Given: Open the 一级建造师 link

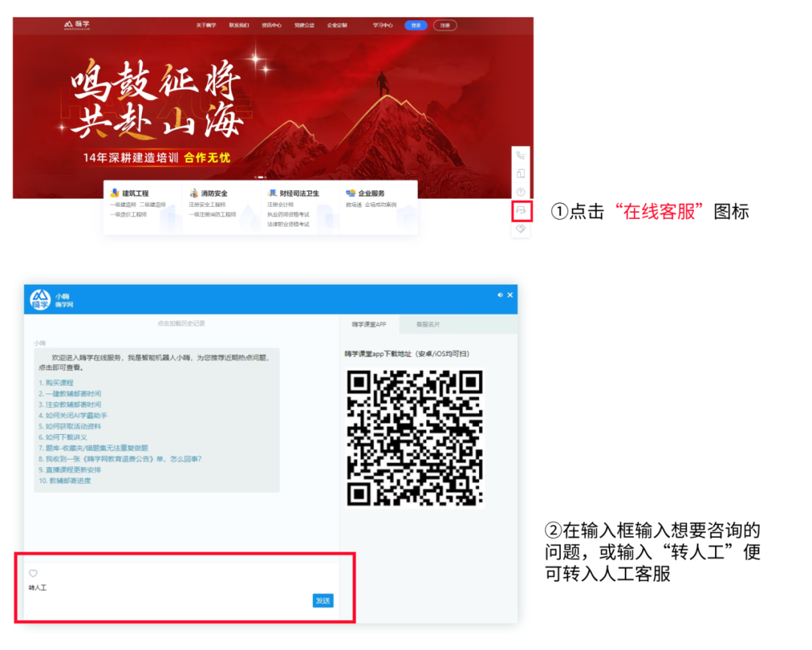Looking at the screenshot, I should click(123, 205).
